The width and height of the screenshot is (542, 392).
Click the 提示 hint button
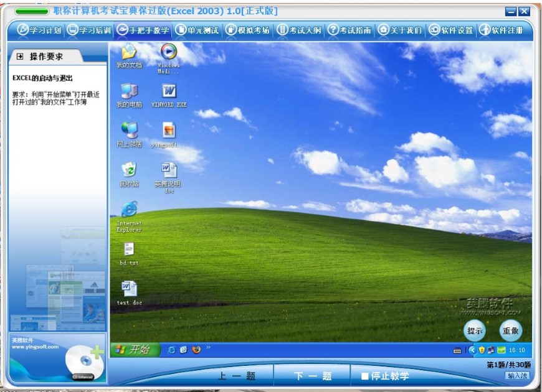[475, 330]
